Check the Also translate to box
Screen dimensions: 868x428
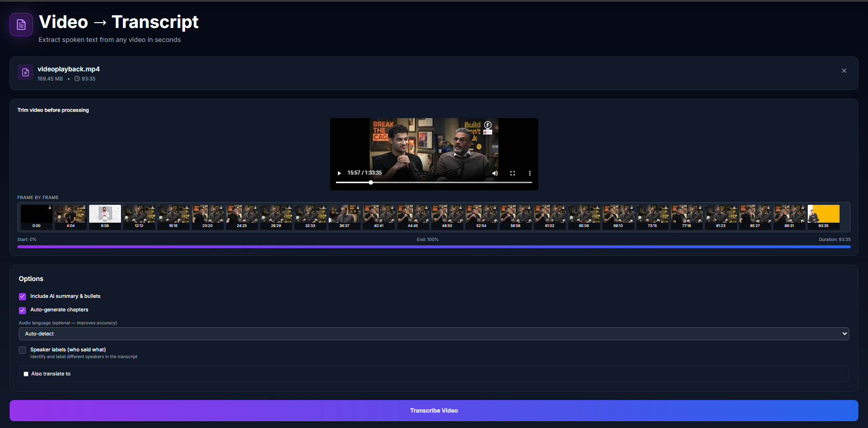click(x=26, y=374)
